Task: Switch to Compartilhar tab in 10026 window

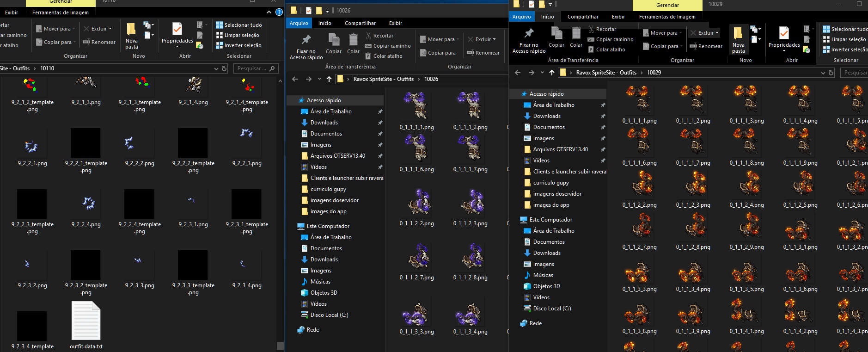Action: click(360, 23)
